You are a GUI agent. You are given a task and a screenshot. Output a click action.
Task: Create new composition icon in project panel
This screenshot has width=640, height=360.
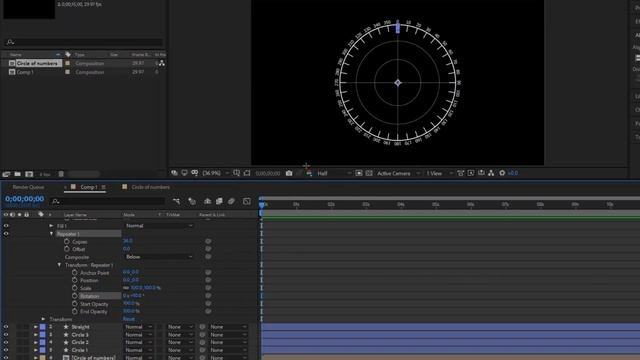(x=29, y=174)
